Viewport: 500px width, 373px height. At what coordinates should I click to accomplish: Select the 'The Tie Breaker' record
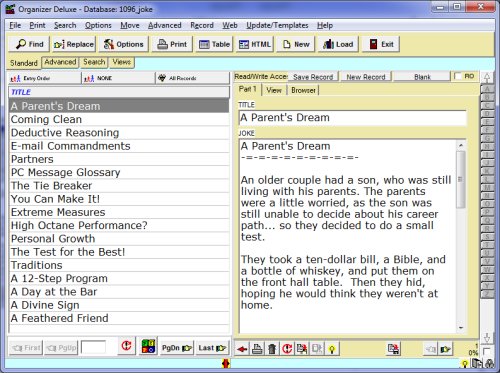pos(119,186)
